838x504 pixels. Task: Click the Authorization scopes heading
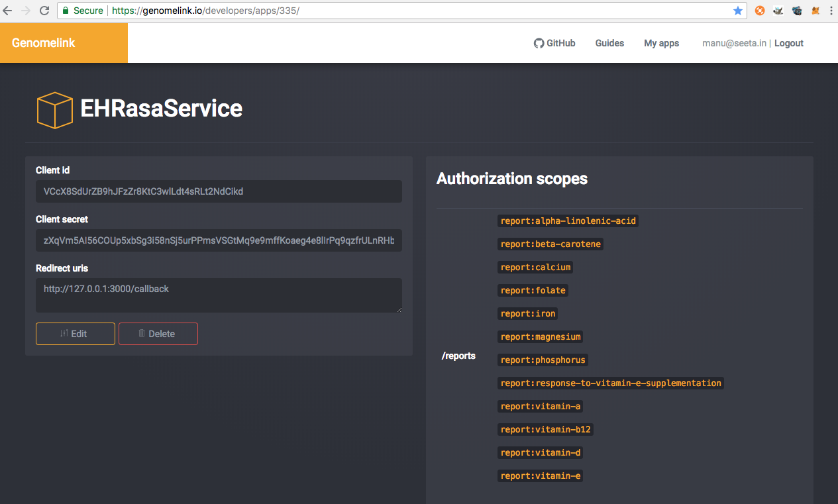(x=512, y=179)
